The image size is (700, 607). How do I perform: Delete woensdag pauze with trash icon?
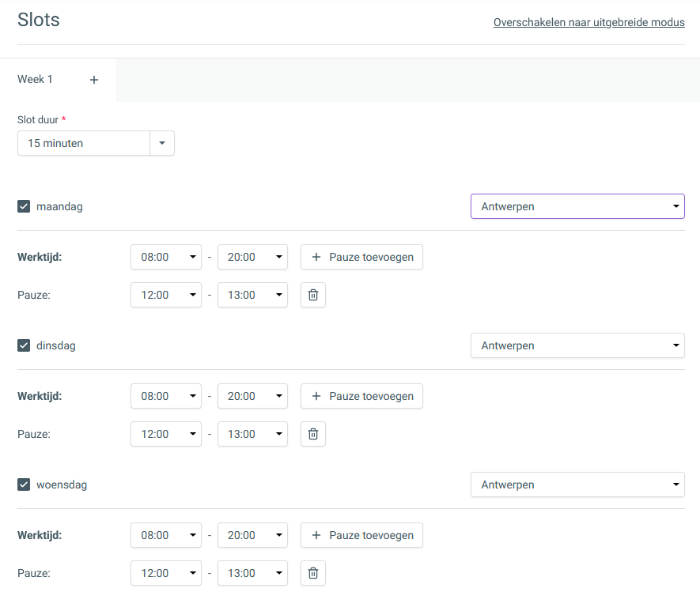[313, 573]
